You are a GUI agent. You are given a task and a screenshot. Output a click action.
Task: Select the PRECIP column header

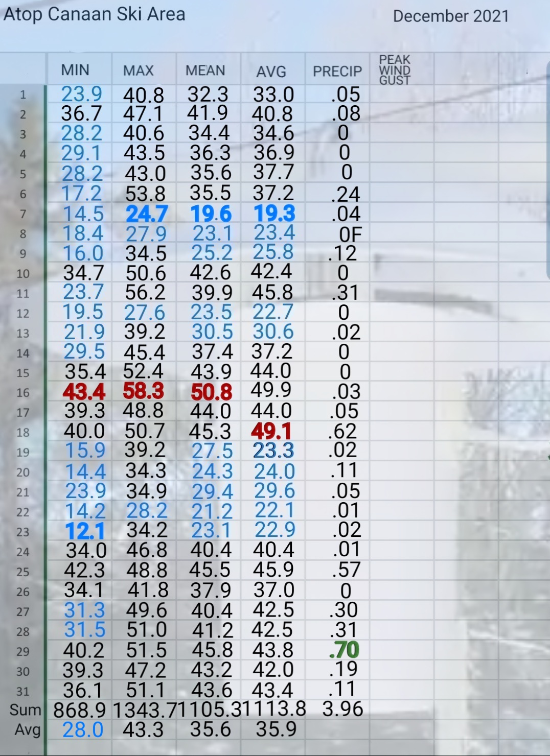[337, 72]
